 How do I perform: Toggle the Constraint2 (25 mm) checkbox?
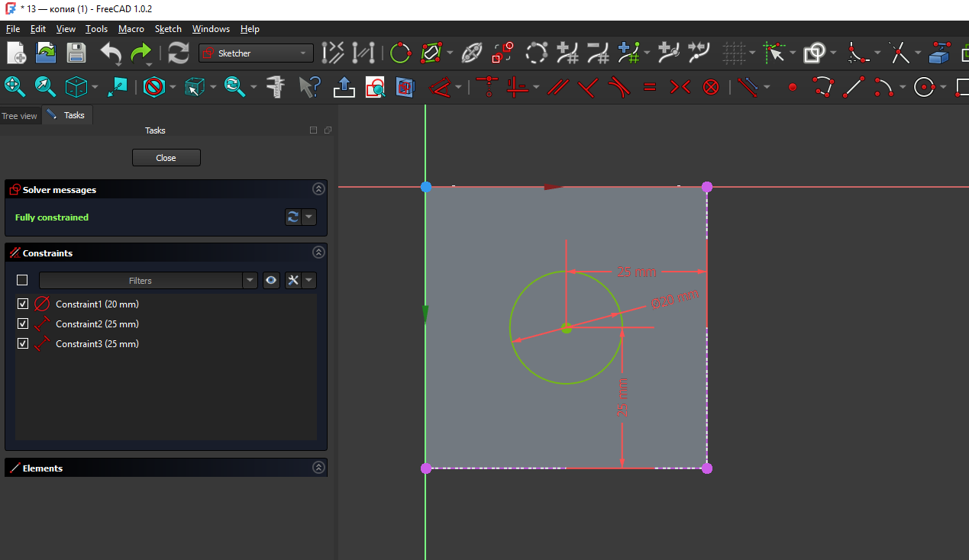(x=23, y=323)
